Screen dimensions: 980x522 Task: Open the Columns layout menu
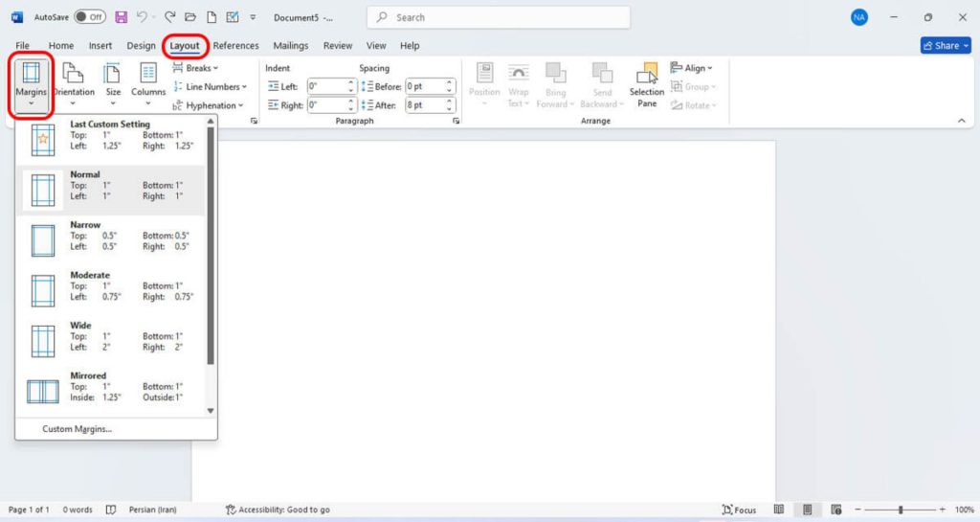[148, 84]
